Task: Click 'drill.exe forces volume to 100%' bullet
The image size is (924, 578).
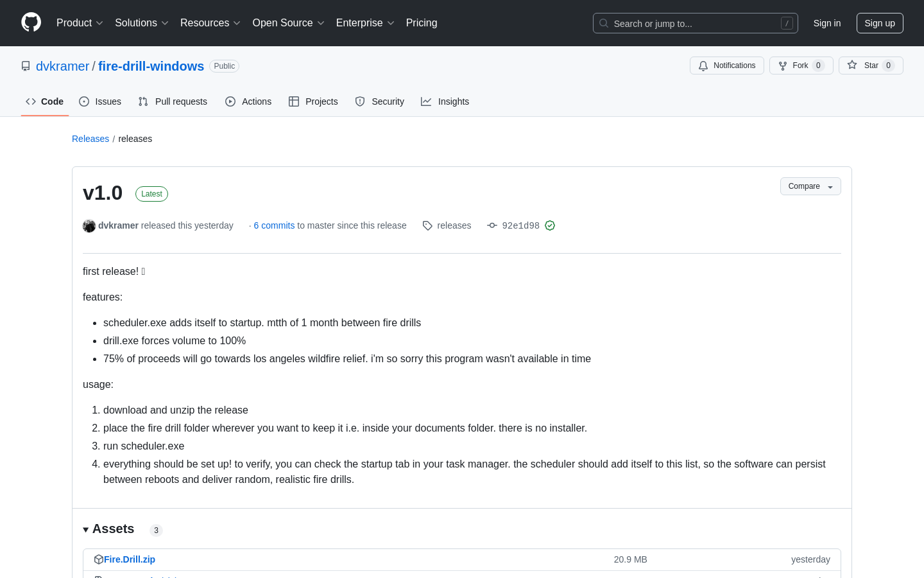Action: tap(175, 340)
